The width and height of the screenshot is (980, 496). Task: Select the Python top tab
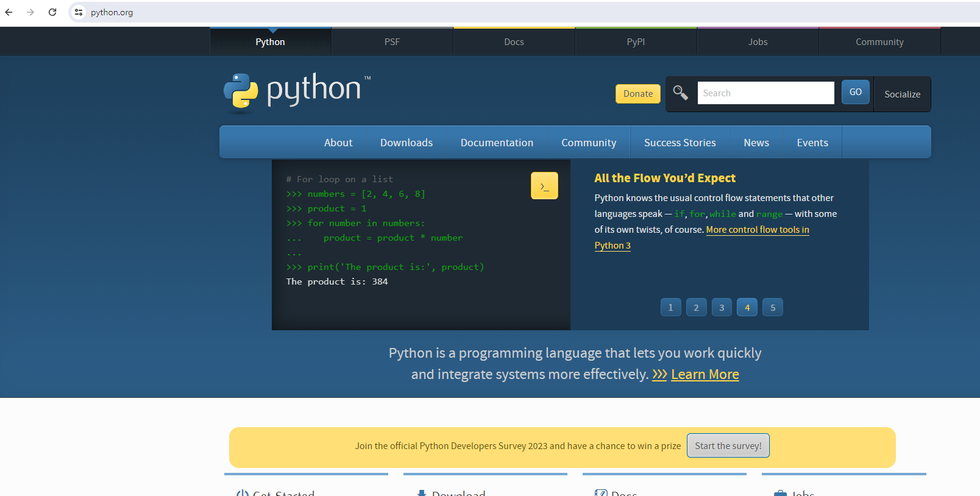point(271,41)
